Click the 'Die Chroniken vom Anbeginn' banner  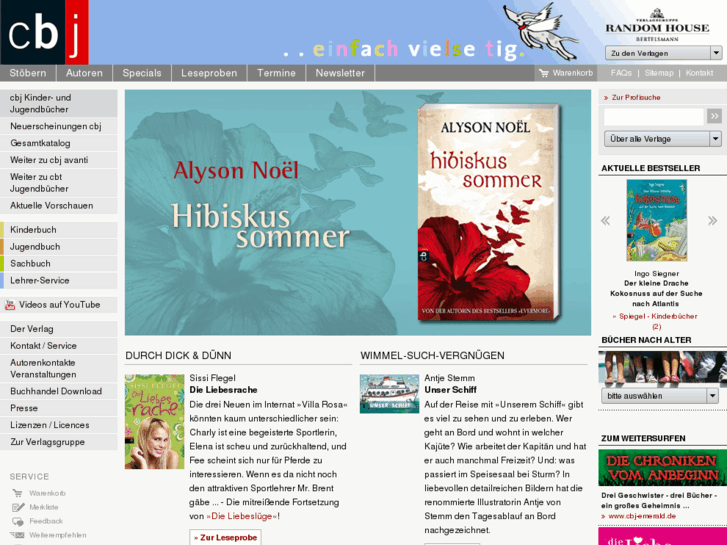[x=663, y=468]
